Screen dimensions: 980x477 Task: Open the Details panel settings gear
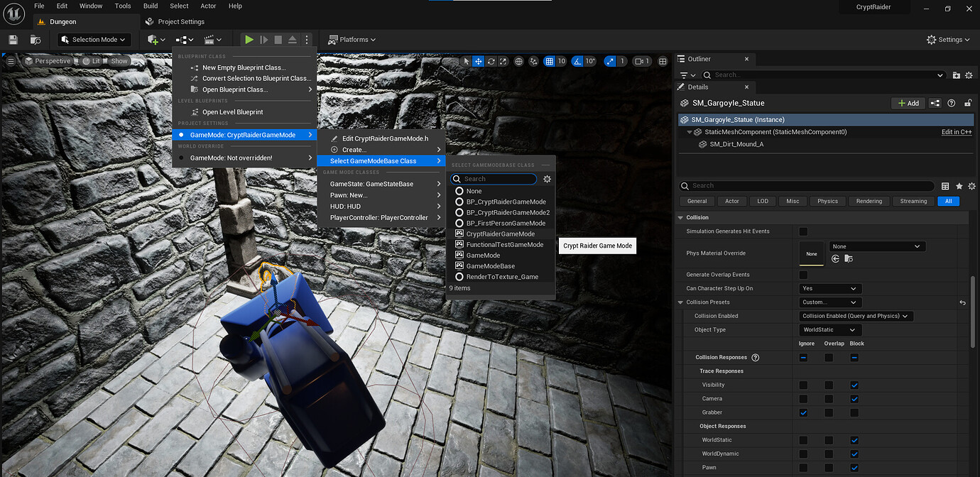(x=972, y=186)
